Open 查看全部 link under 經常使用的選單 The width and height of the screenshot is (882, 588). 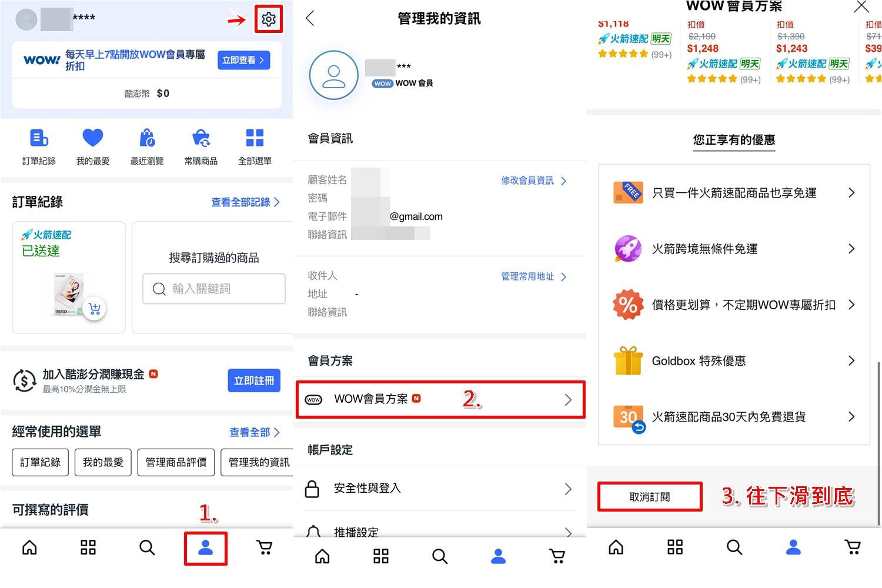pos(255,432)
